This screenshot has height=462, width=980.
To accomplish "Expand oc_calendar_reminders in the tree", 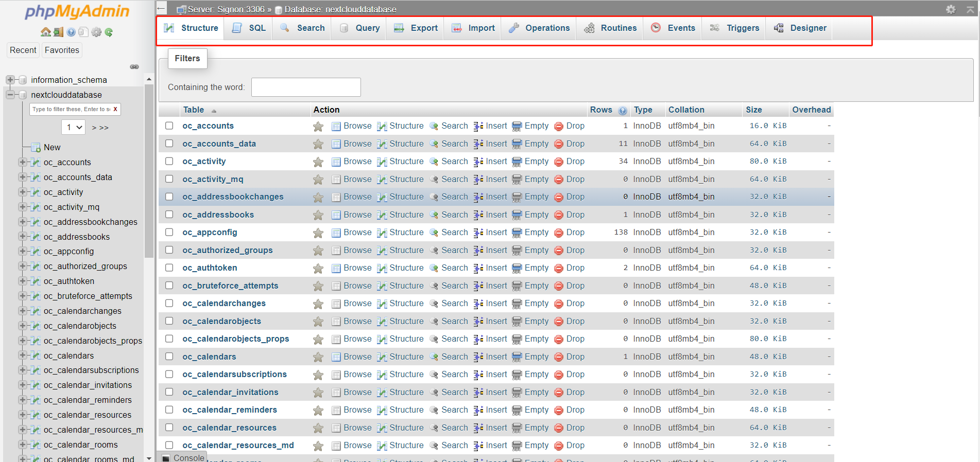I will [x=22, y=400].
